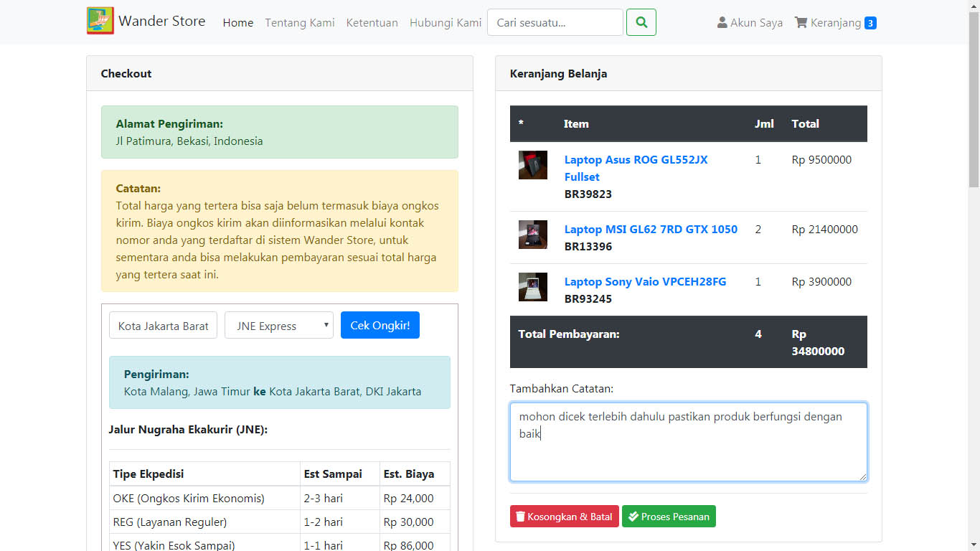
Task: Open the Asus ROG laptop thumbnail
Action: (533, 165)
